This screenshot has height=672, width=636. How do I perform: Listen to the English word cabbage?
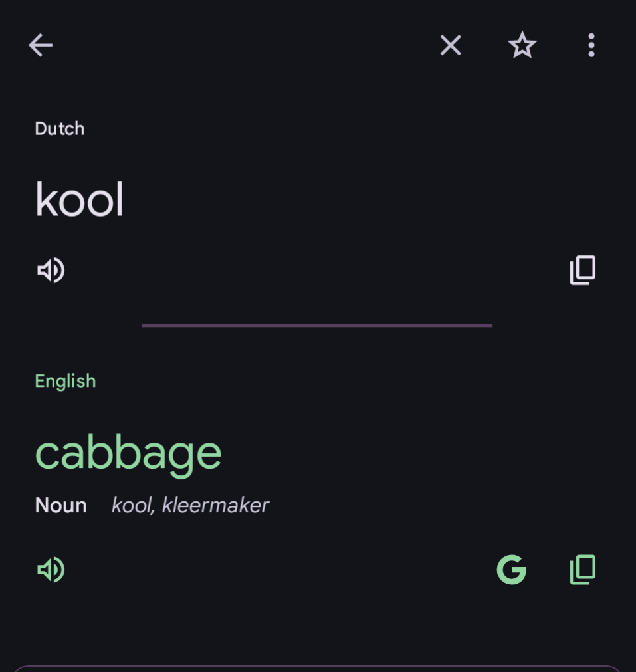pos(51,570)
